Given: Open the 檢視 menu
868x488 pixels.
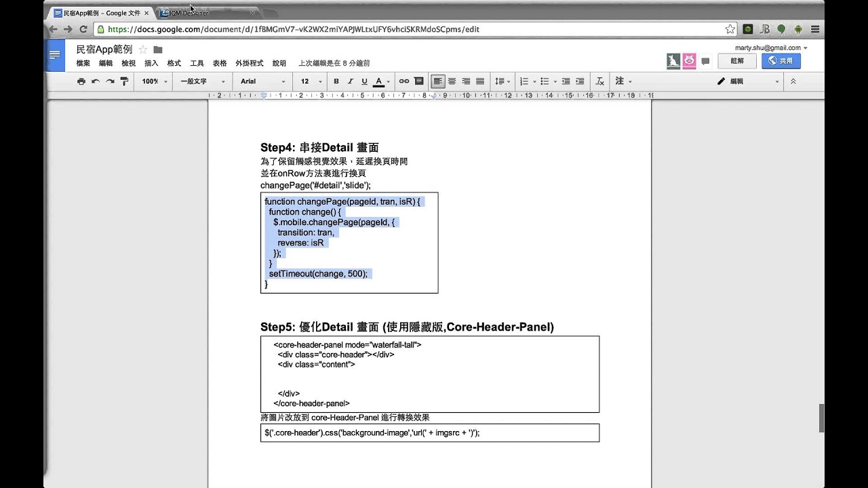Looking at the screenshot, I should (129, 63).
